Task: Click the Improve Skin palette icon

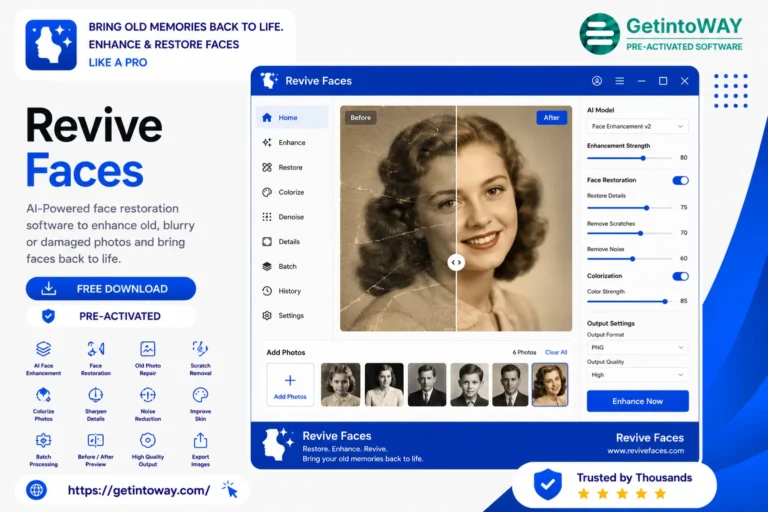Action: (x=200, y=395)
